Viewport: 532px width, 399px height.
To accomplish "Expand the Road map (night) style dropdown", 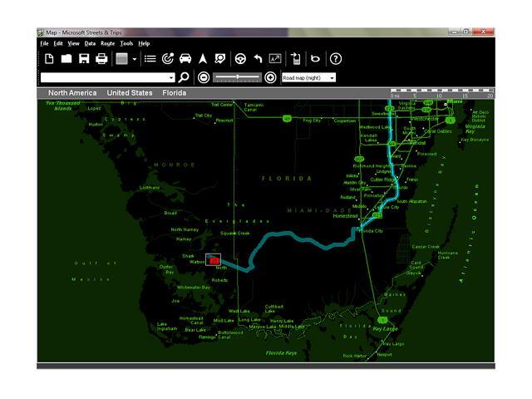I will (x=332, y=78).
